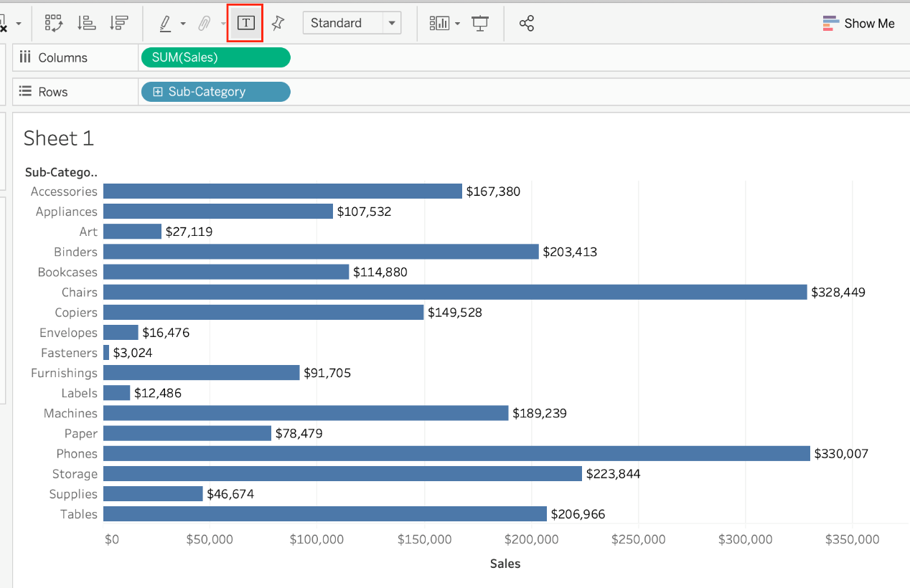The width and height of the screenshot is (910, 588).
Task: Open the Show Me panel
Action: click(x=858, y=23)
